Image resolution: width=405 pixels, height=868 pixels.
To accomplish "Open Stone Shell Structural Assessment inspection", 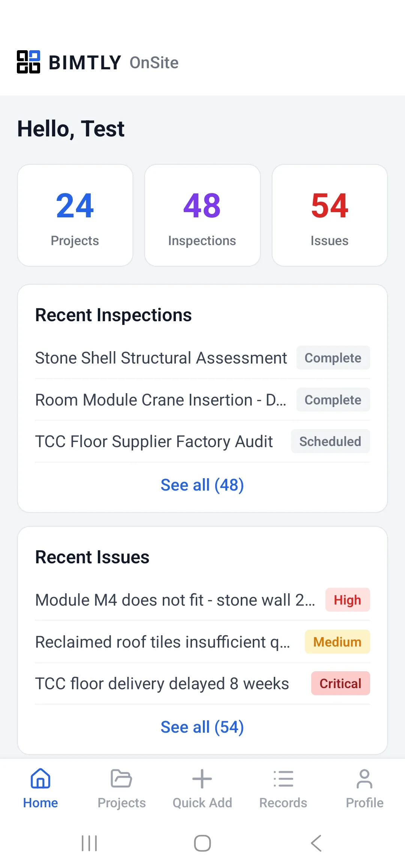I will pyautogui.click(x=161, y=358).
